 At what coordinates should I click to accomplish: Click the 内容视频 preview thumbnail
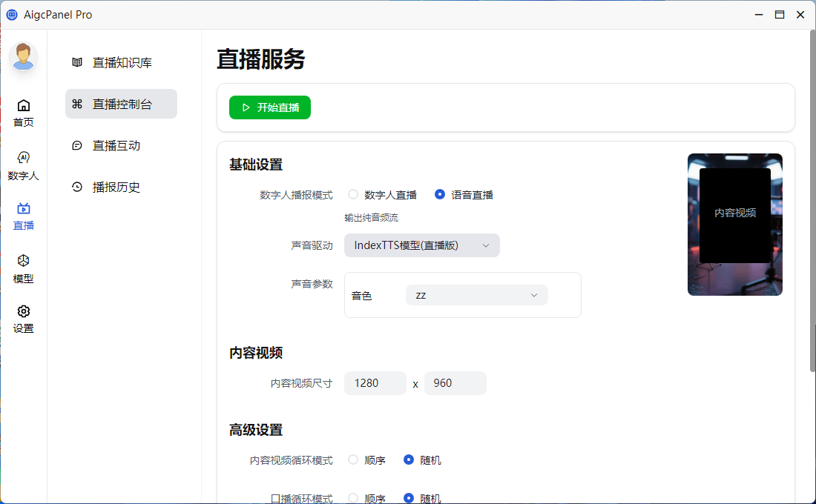[735, 225]
